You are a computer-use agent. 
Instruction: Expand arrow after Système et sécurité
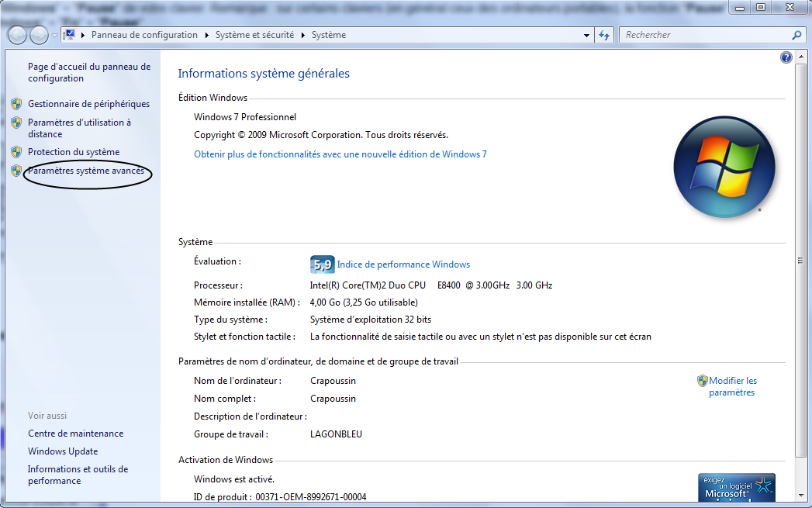(x=303, y=35)
